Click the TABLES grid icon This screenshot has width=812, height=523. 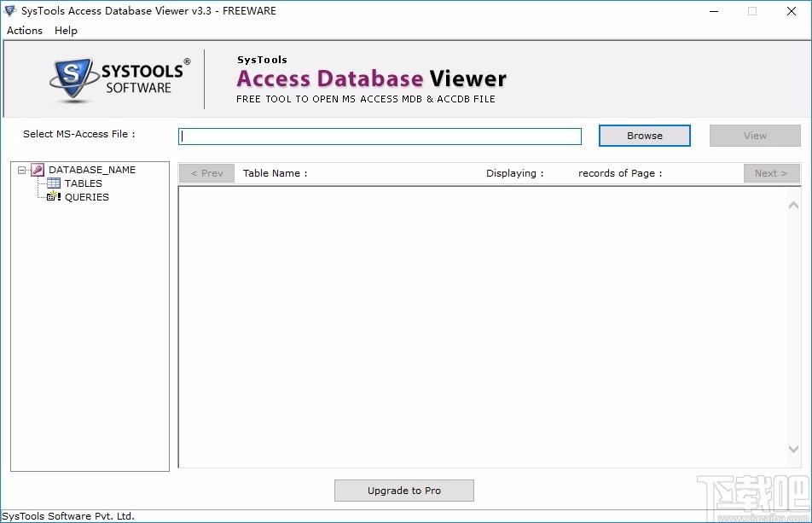tap(54, 183)
